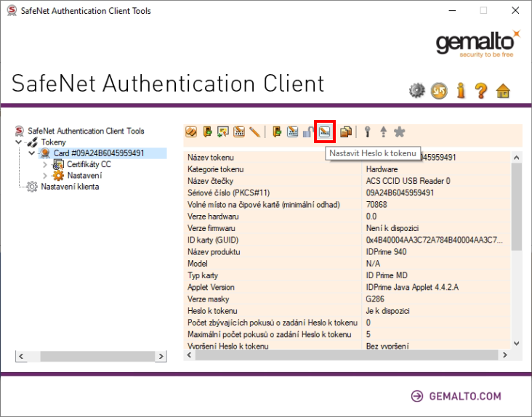
Task: Click the grey up-arrow toolbar icon
Action: 384,131
